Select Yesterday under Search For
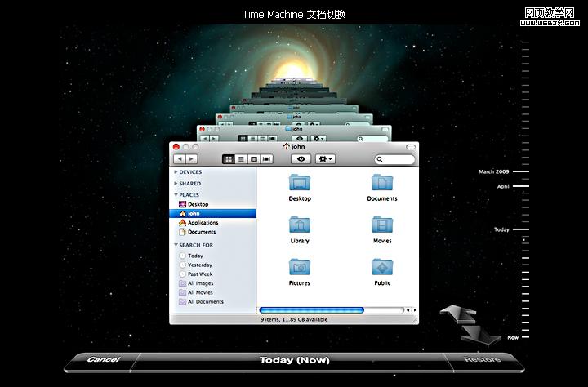The height and width of the screenshot is (387, 588). click(199, 265)
